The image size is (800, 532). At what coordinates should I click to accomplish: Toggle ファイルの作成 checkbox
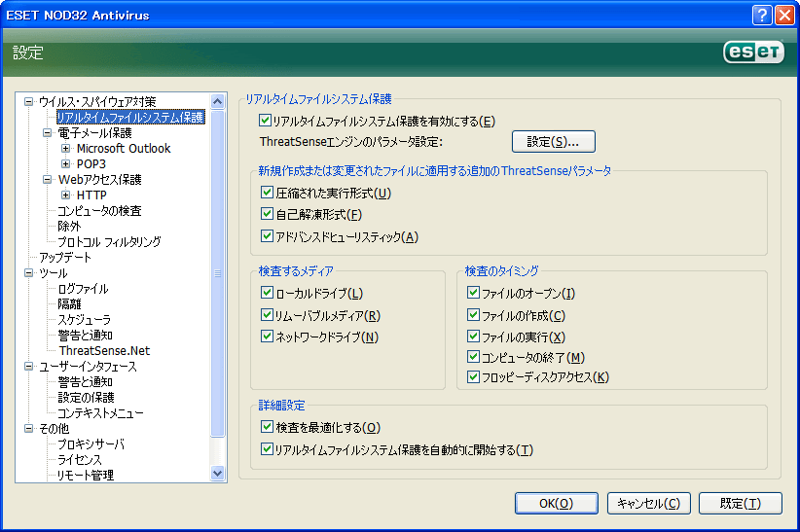coord(473,315)
